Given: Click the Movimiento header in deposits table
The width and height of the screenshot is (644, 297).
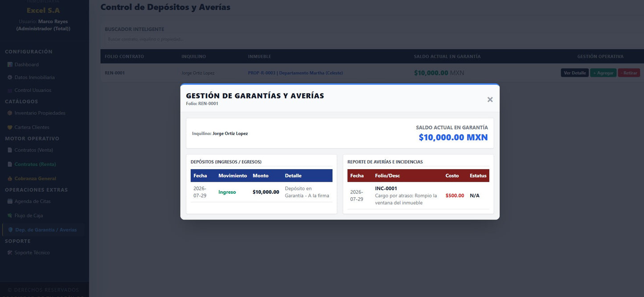Looking at the screenshot, I should coord(233,176).
